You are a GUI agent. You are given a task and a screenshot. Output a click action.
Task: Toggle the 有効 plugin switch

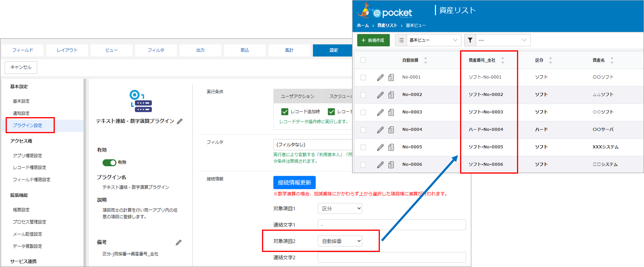click(x=109, y=163)
